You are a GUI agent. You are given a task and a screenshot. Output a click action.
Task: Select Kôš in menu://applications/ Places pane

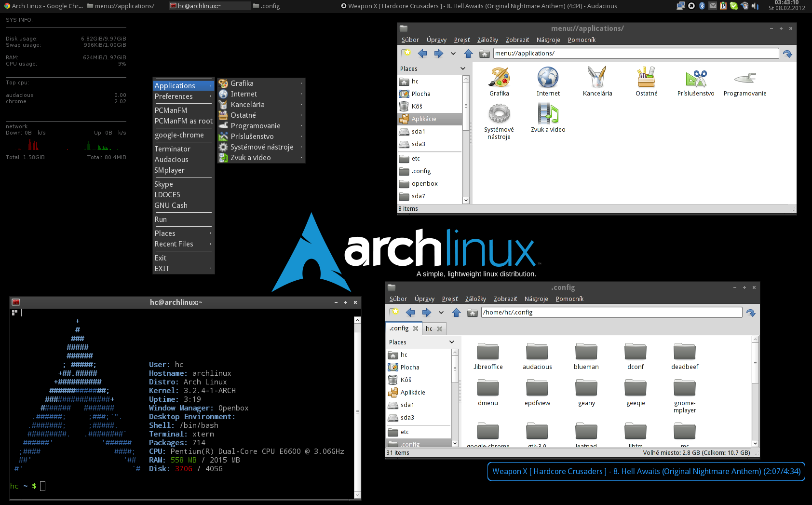click(430, 107)
